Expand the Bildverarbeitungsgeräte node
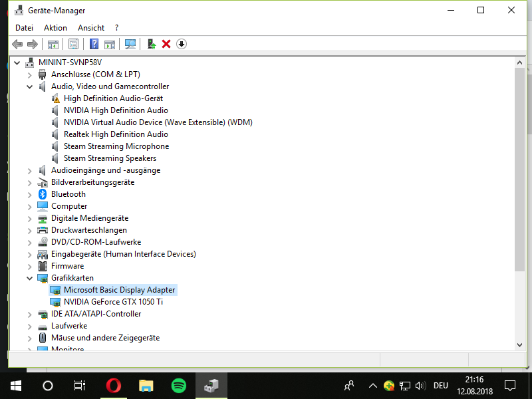532x399 pixels. point(29,182)
